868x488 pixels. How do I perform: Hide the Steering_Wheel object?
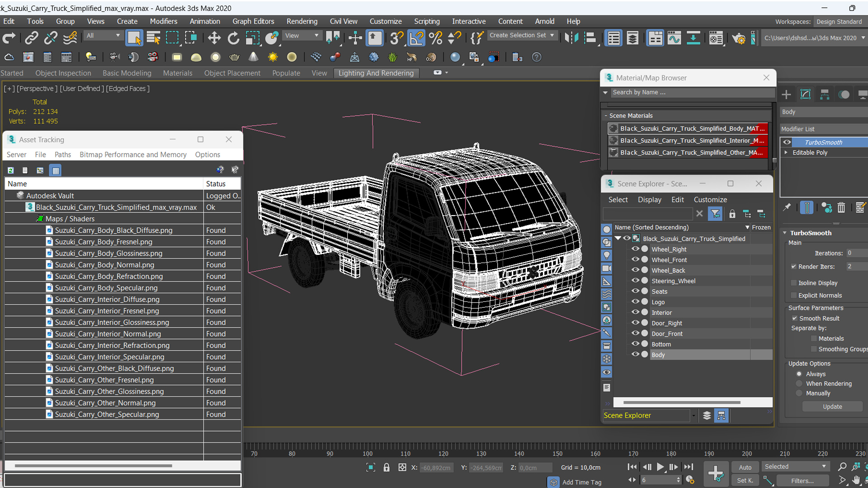coord(635,281)
